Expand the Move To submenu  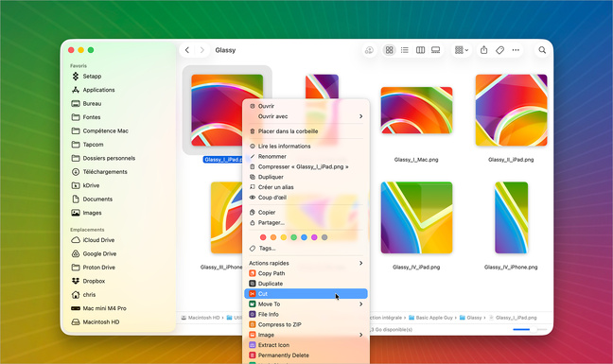point(306,304)
